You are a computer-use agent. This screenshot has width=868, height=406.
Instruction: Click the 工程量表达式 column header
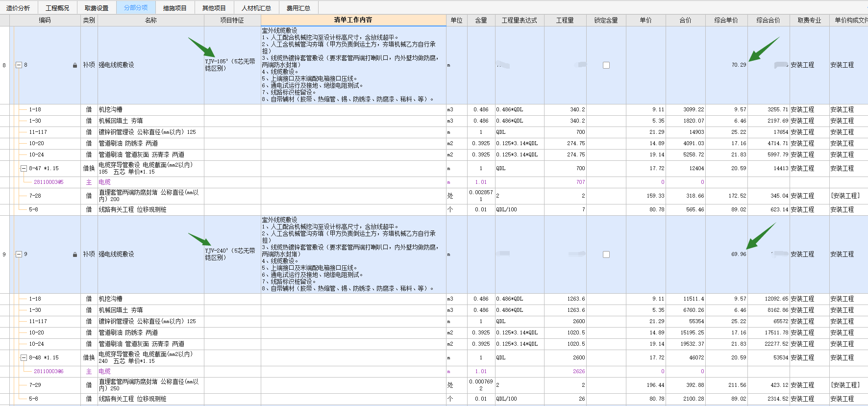(x=520, y=20)
